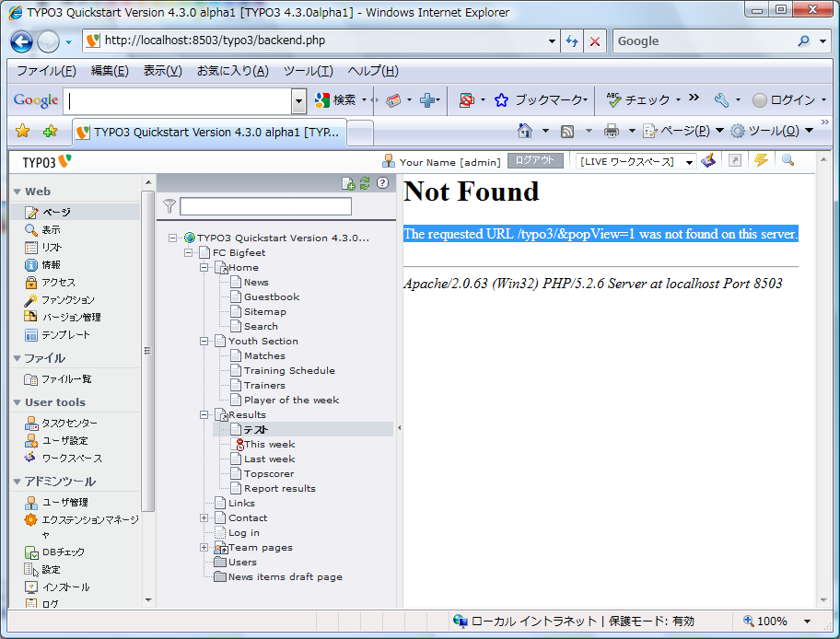Expand the Contact tree node
The width and height of the screenshot is (840, 639).
pyautogui.click(x=204, y=518)
